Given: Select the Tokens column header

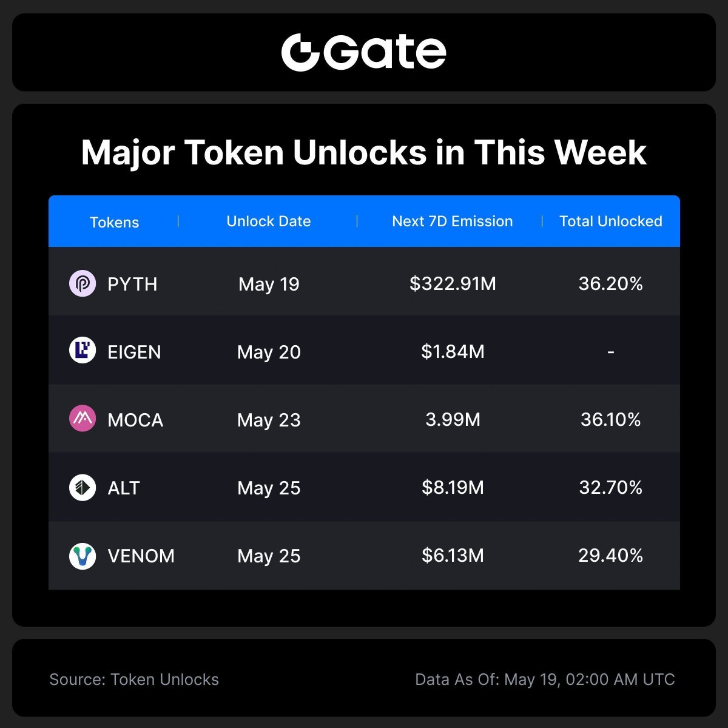Looking at the screenshot, I should (114, 222).
